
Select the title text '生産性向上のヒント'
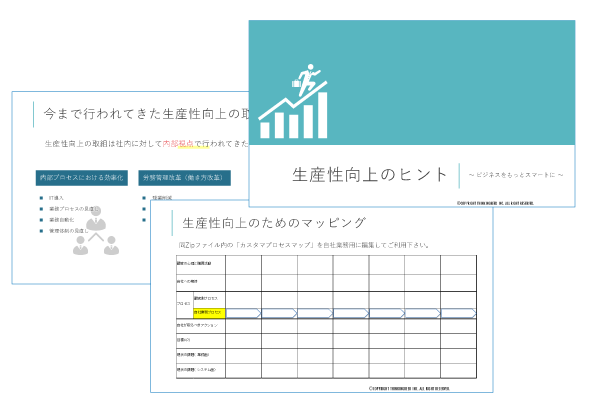pyautogui.click(x=369, y=175)
